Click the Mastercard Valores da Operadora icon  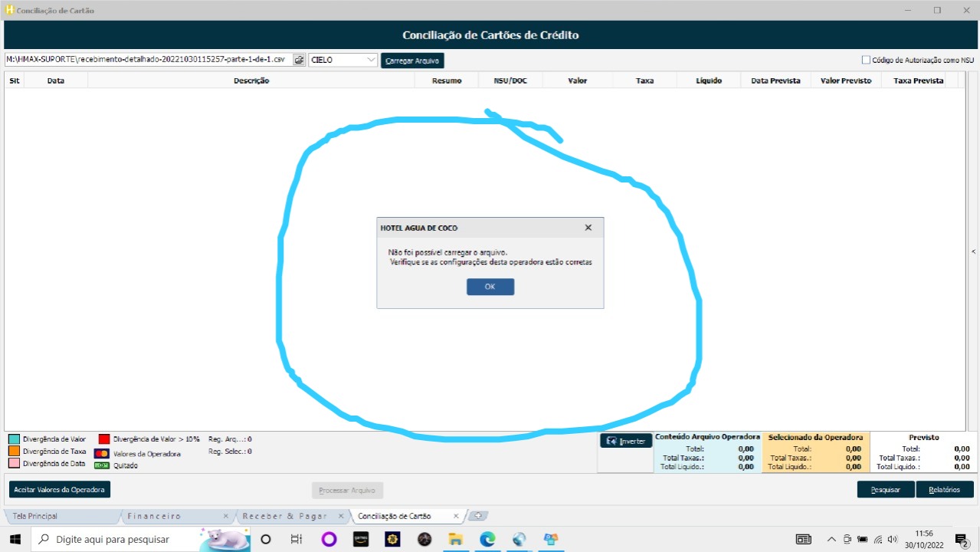[x=101, y=454]
